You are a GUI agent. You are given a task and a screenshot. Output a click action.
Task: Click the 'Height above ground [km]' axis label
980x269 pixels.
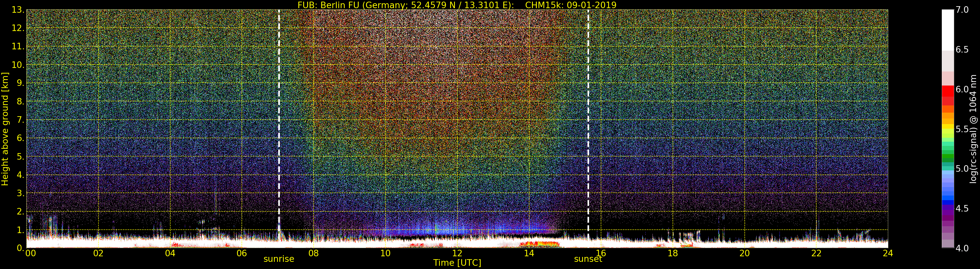pos(5,129)
